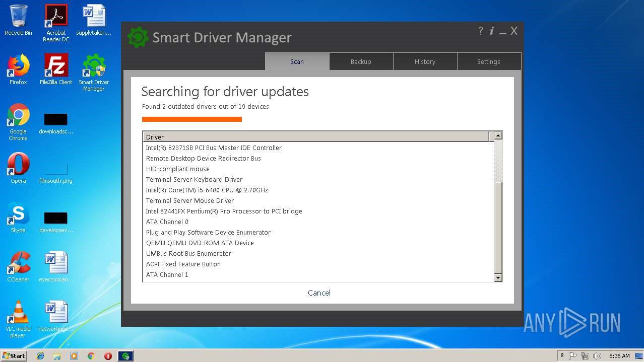Click the driver list scroll up arrow
This screenshot has width=644, height=362.
point(498,135)
